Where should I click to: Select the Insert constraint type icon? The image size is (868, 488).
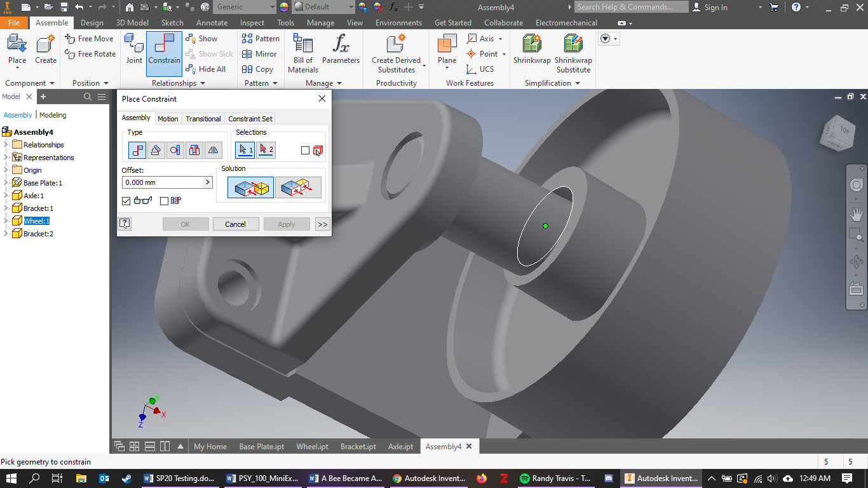coord(194,150)
